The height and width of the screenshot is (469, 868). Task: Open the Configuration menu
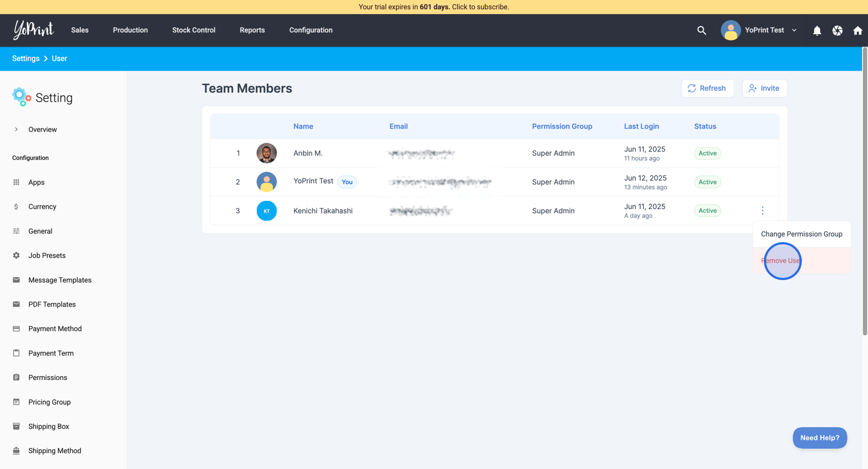tap(311, 30)
